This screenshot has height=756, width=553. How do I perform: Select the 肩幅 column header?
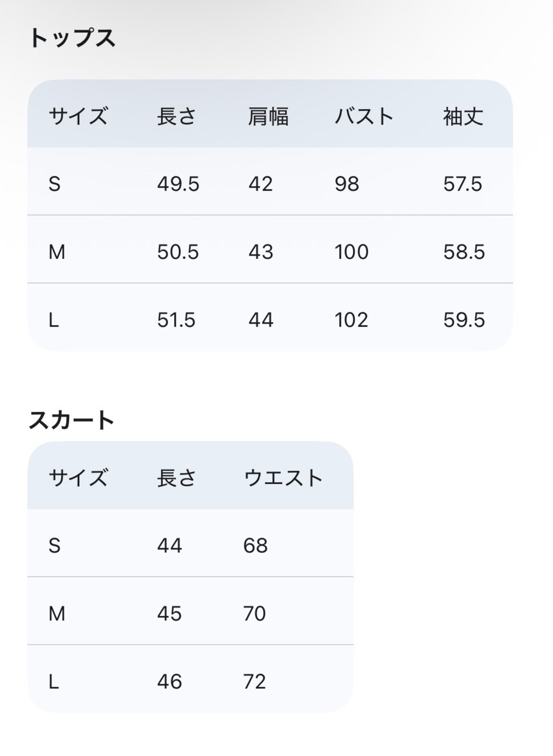pyautogui.click(x=268, y=117)
